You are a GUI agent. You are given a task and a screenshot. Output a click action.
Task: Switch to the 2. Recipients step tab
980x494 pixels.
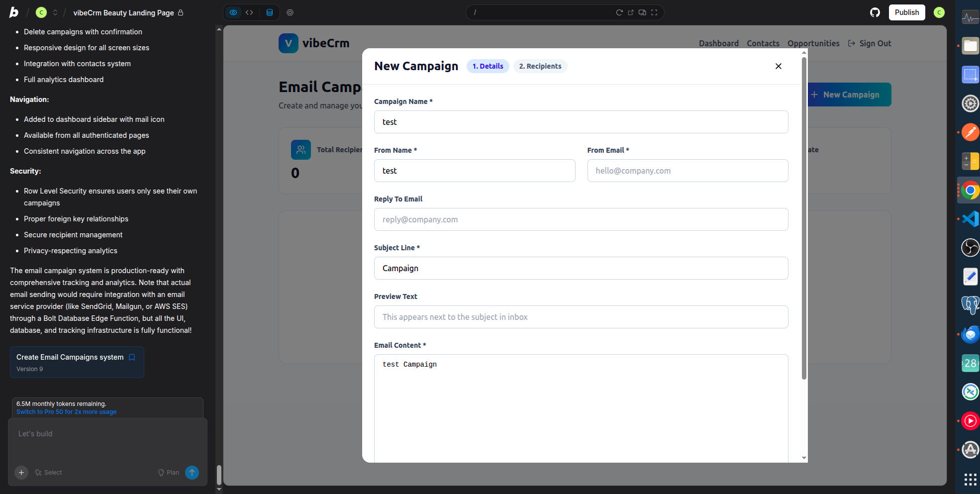(540, 66)
